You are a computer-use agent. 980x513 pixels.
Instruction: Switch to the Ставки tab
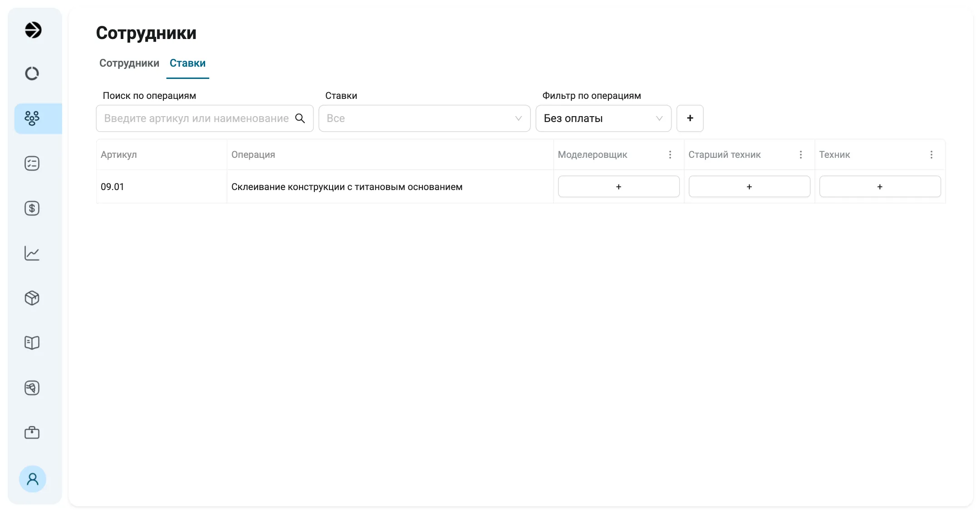coord(187,63)
